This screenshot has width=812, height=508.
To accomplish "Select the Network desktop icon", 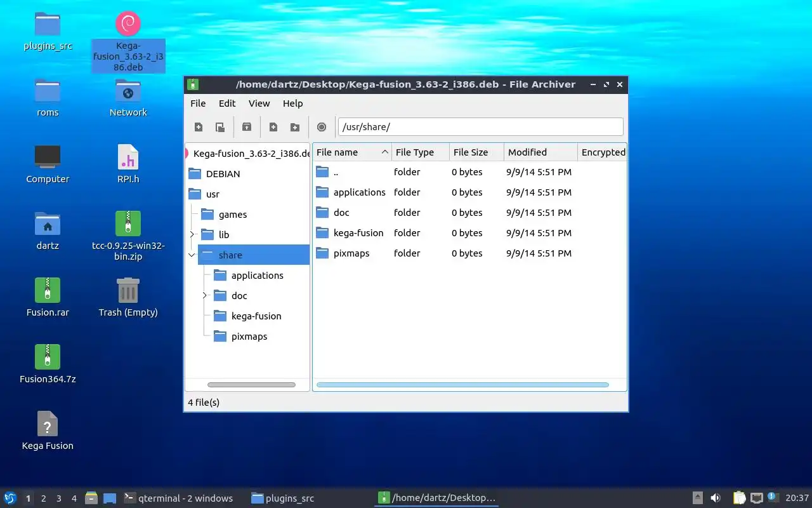I will tap(128, 97).
